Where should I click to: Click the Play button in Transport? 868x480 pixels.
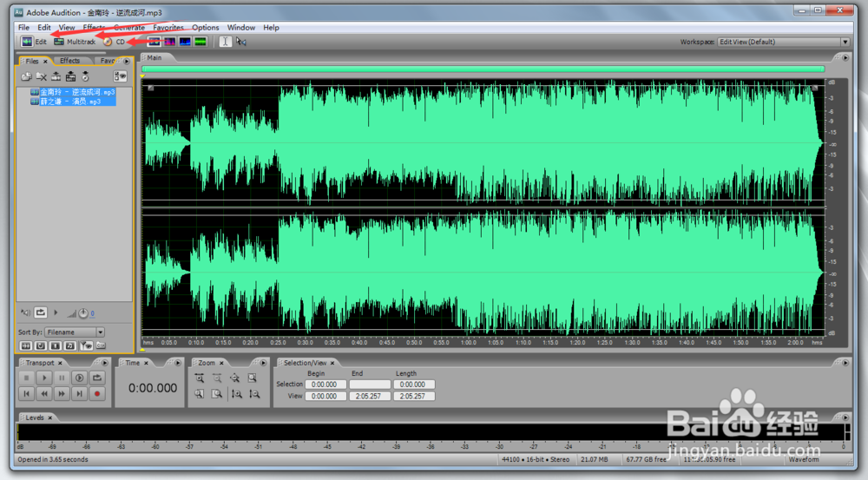click(43, 378)
